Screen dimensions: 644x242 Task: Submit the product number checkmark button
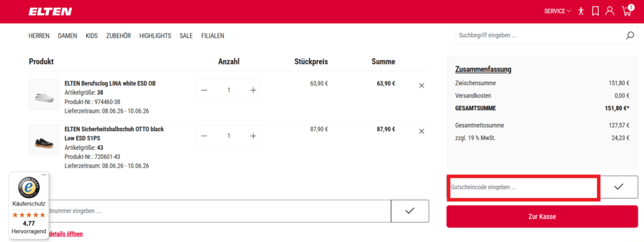click(x=410, y=211)
